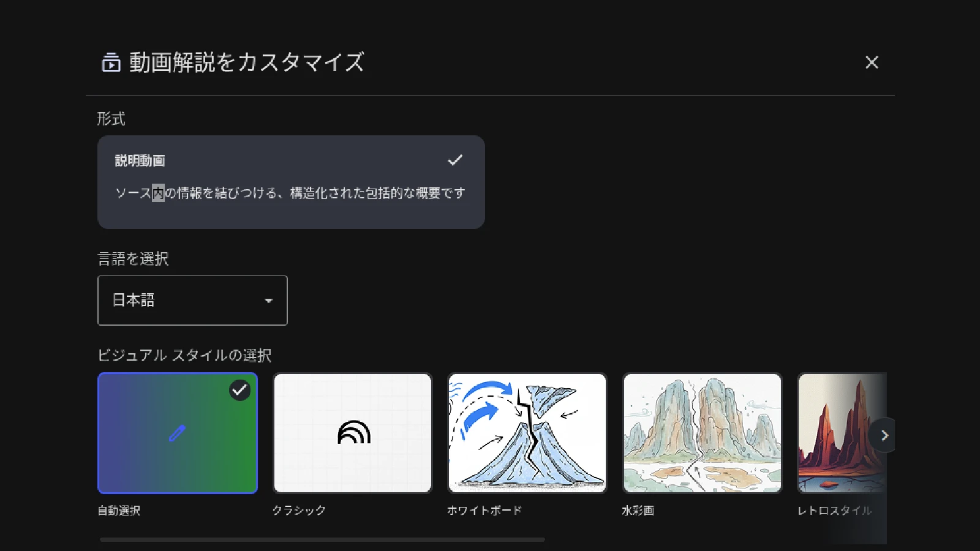Click the クラシック label text

[299, 510]
